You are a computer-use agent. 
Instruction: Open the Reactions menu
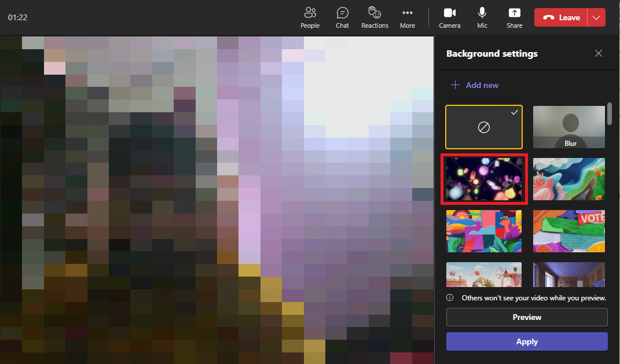click(375, 18)
